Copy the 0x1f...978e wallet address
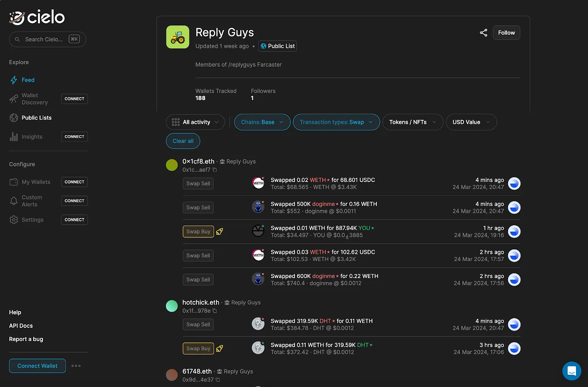Screen dimensions: 588x387 (215, 311)
